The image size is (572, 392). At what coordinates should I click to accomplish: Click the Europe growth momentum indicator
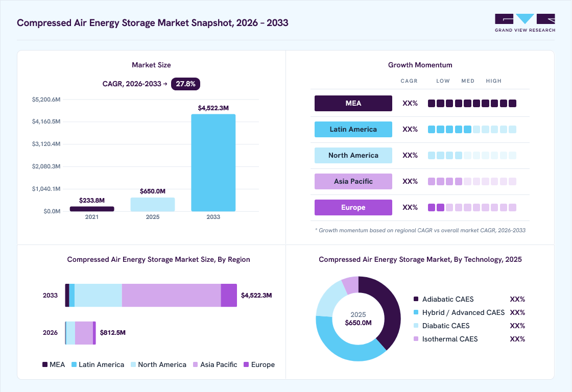[472, 207]
